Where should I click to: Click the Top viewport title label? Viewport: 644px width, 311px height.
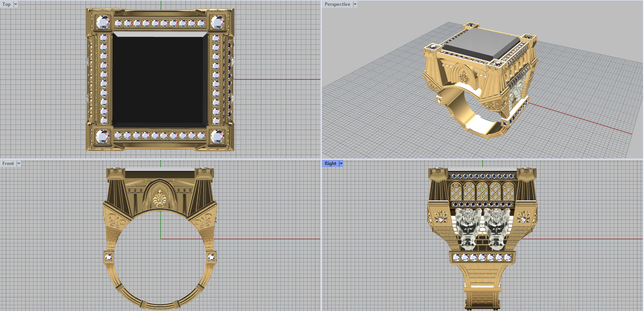pos(7,4)
